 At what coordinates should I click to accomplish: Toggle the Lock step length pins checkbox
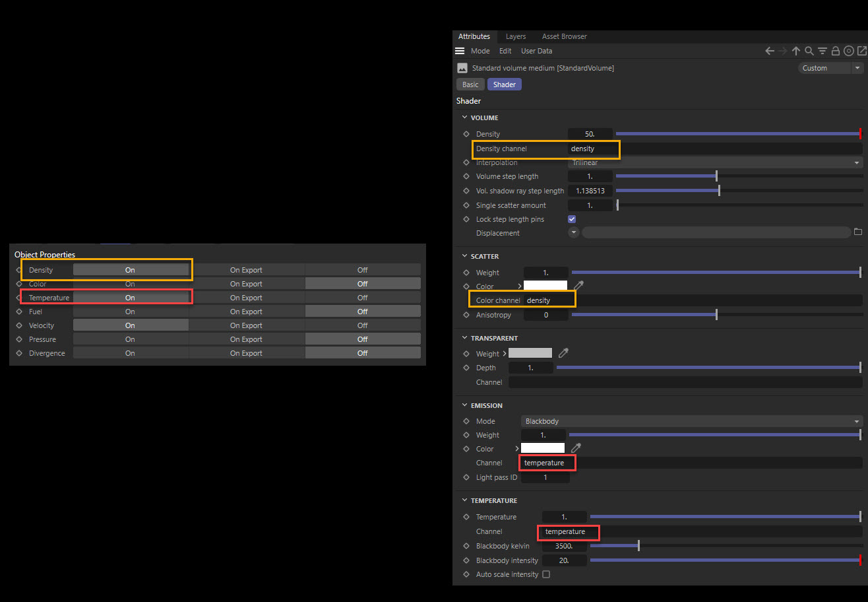click(572, 219)
